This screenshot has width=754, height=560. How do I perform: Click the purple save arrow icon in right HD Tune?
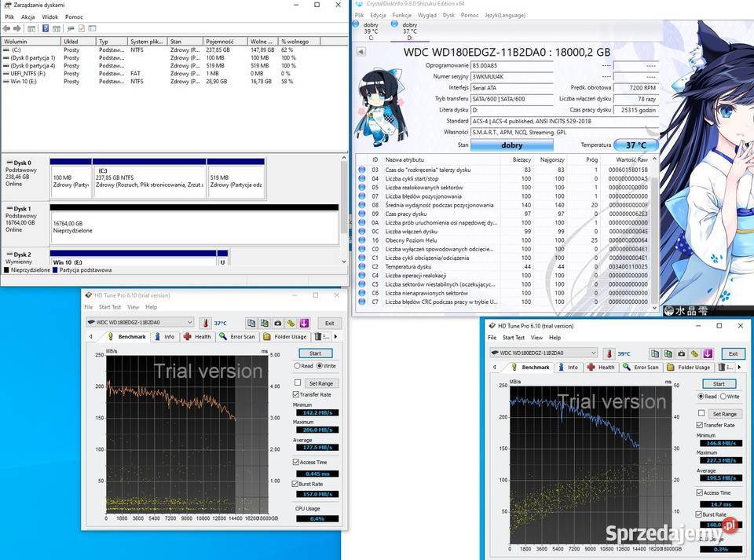pyautogui.click(x=708, y=353)
